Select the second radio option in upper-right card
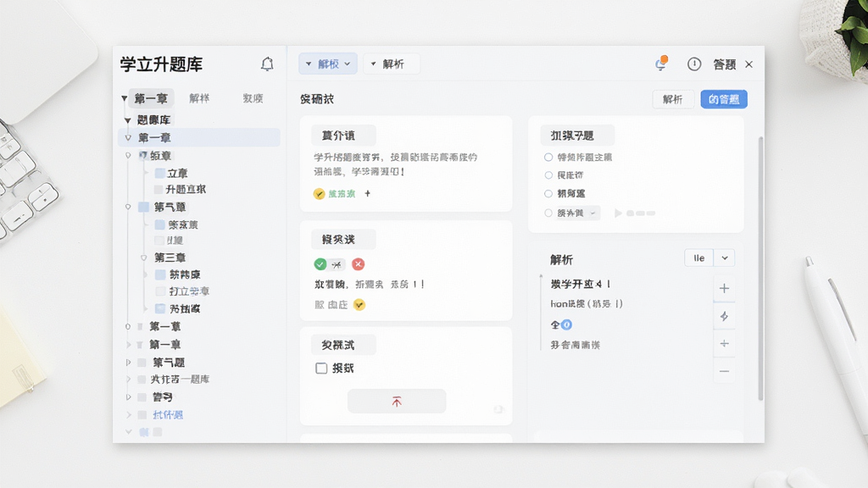Image resolution: width=868 pixels, height=488 pixels. pos(548,175)
